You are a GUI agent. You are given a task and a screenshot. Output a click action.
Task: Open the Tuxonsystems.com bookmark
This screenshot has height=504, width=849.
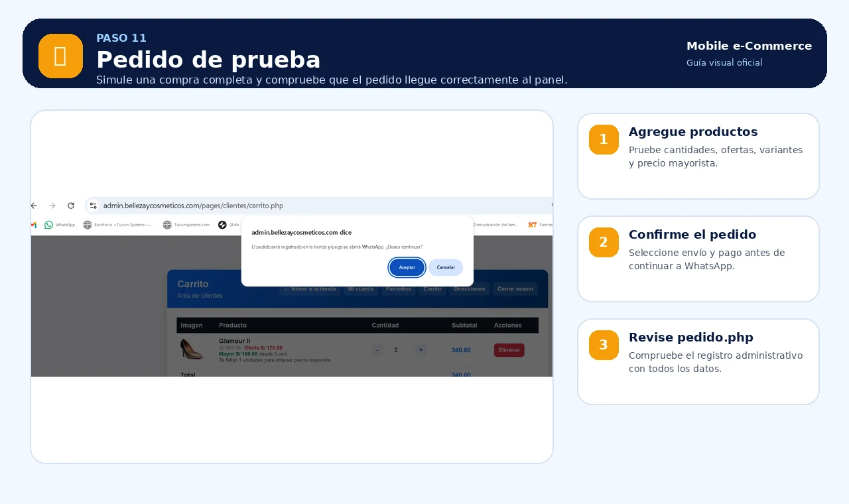[x=186, y=225]
